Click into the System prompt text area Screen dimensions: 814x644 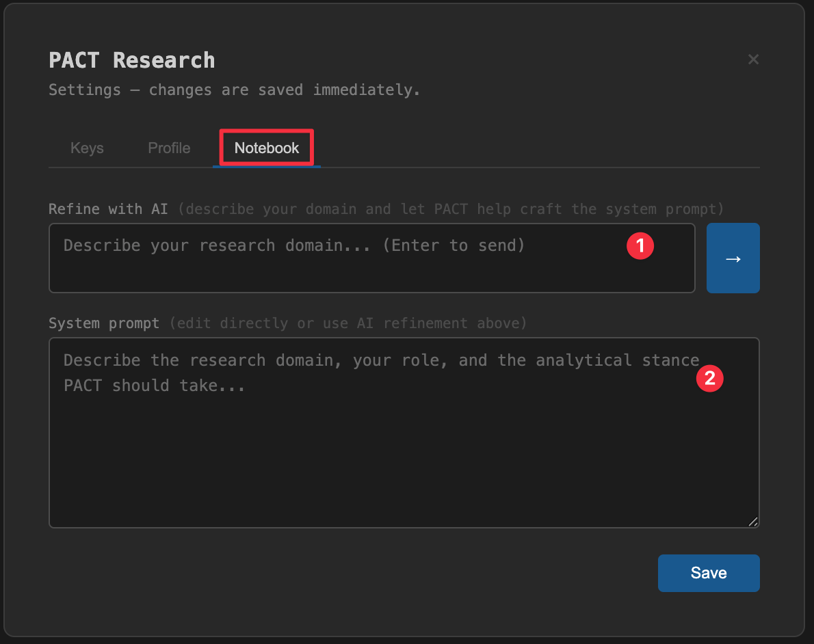point(404,433)
